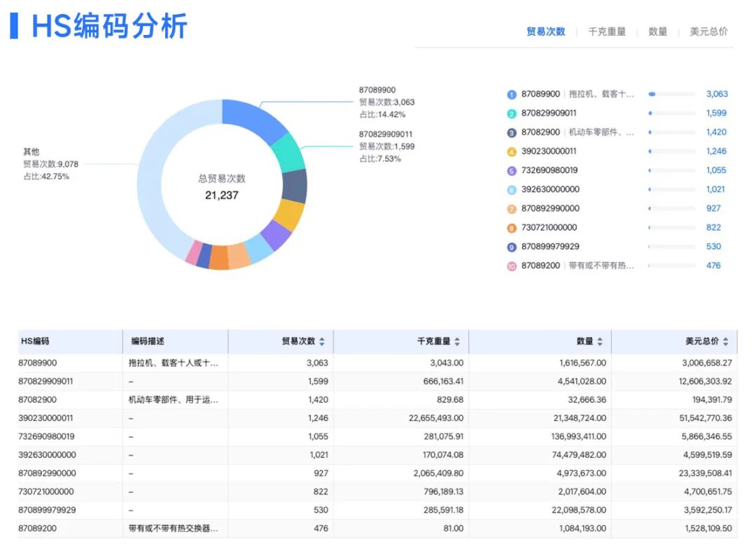Switch to the 千克重量 tab
This screenshot has height=547, width=756.
point(606,32)
